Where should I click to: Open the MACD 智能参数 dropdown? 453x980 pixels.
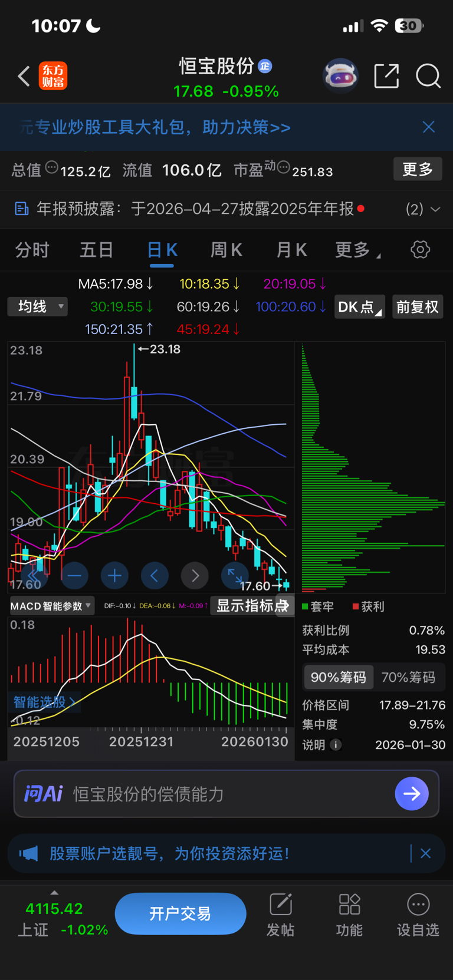click(x=51, y=606)
